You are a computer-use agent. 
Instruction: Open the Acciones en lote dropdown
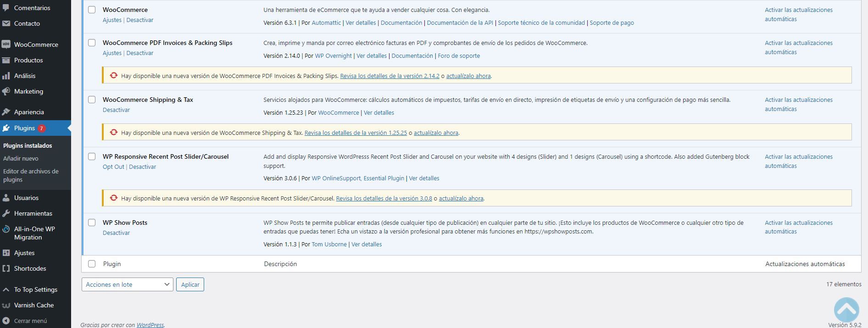128,284
